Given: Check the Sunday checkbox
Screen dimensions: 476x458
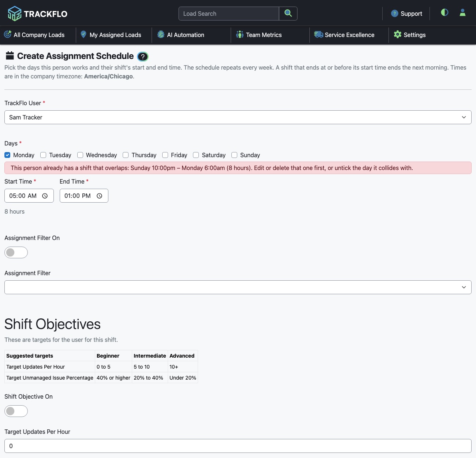Looking at the screenshot, I should tap(234, 155).
